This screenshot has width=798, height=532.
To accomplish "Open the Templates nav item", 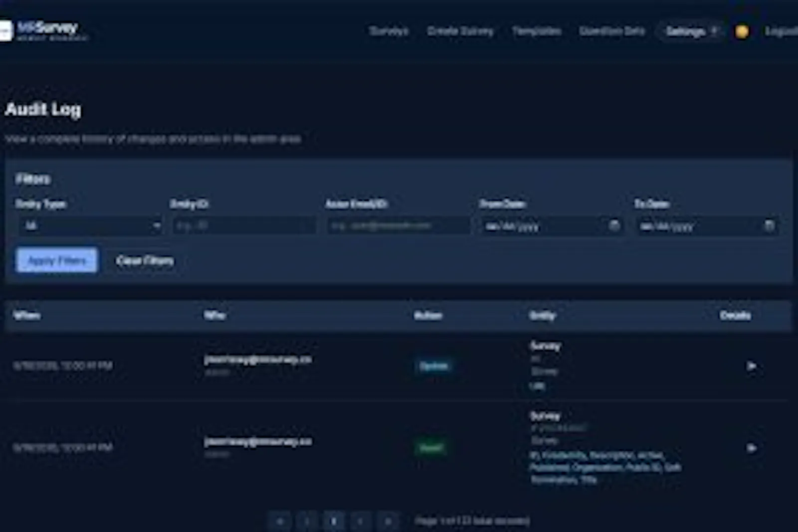I will tap(536, 31).
